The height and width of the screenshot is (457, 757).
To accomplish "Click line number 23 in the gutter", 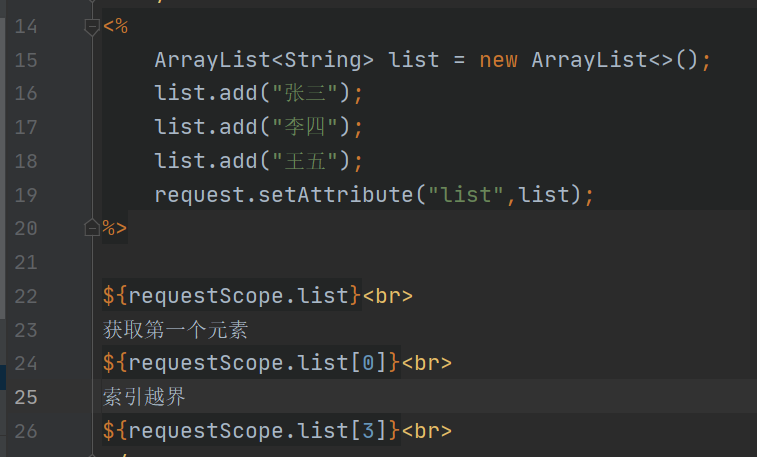I will (26, 330).
